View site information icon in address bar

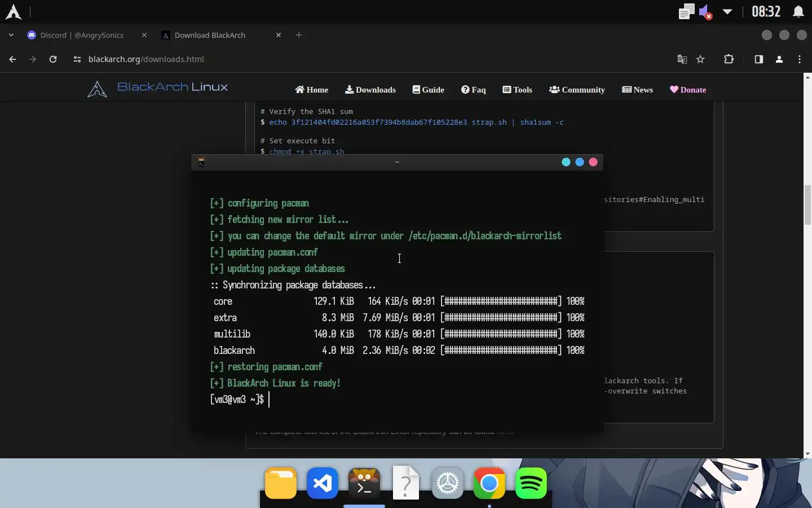(x=77, y=59)
